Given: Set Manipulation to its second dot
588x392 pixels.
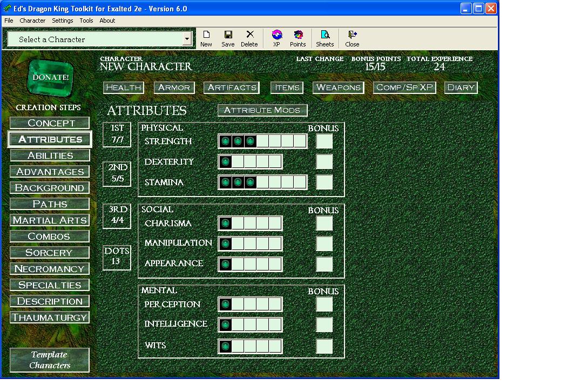Looking at the screenshot, I should point(238,244).
